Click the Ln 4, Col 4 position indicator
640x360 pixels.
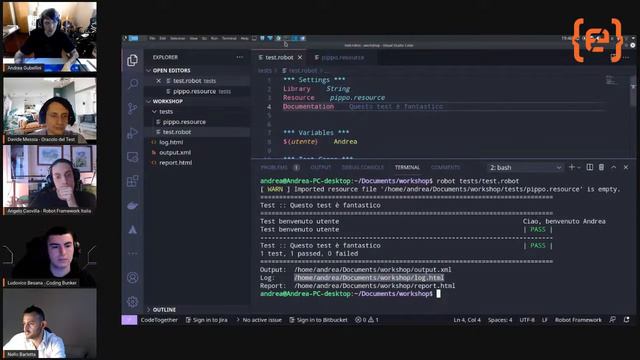[x=467, y=320]
